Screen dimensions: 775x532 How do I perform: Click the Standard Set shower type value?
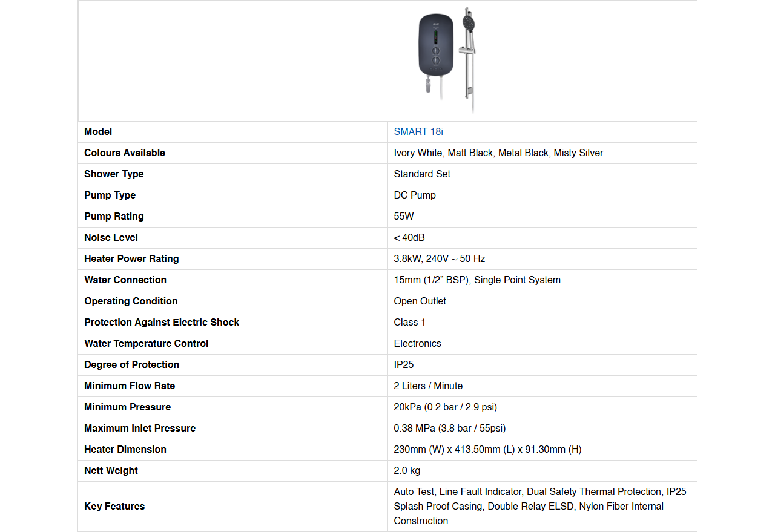click(x=422, y=174)
